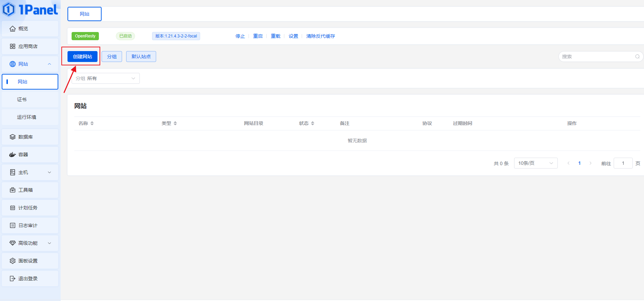This screenshot has height=301, width=644.
Task: Open the Database stack icon
Action: [x=13, y=137]
